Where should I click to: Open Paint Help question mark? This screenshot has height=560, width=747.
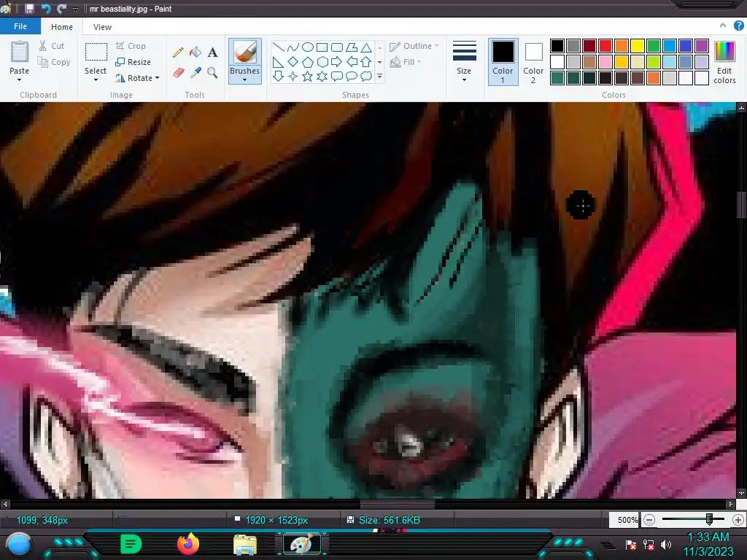738,26
